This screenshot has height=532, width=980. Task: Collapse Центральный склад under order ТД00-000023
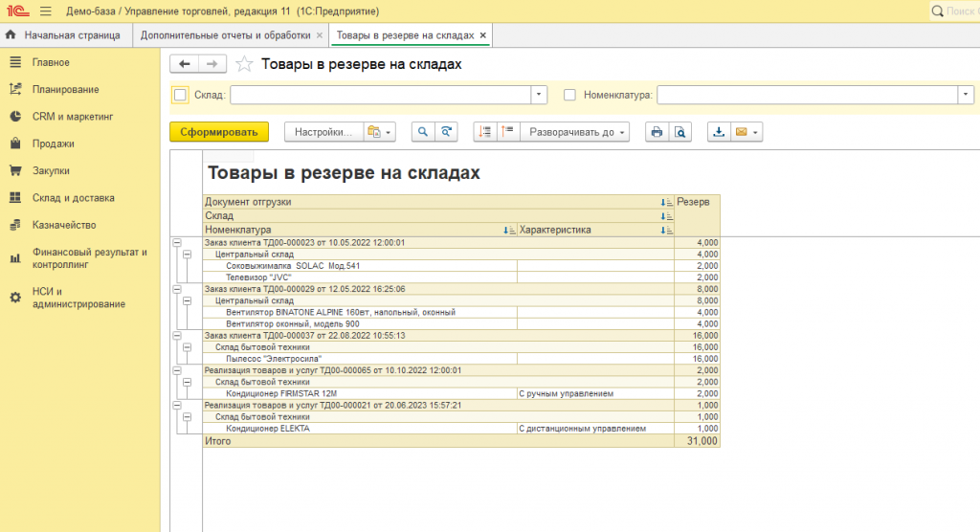pos(187,255)
